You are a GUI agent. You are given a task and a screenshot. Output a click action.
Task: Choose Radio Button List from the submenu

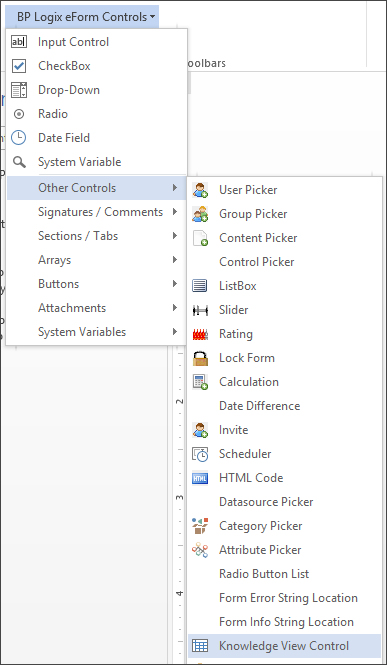pos(284,574)
